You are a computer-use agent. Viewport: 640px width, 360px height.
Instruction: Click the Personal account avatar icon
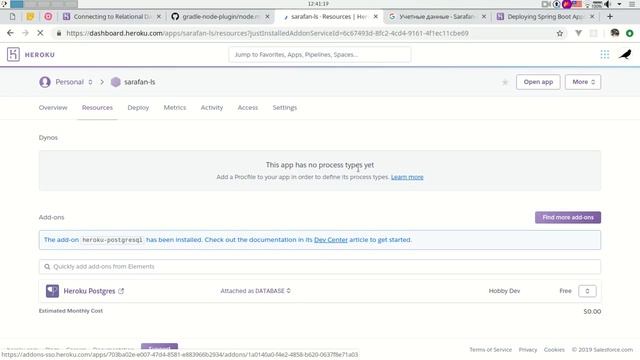pos(45,82)
